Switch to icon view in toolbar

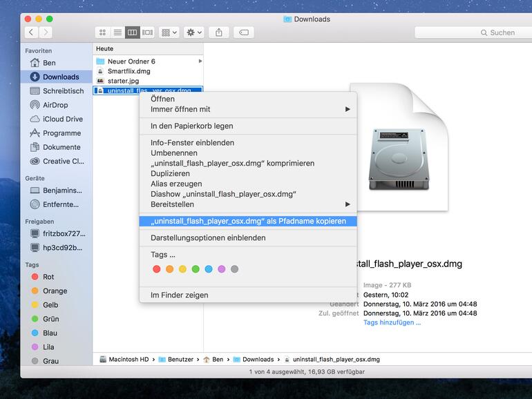click(102, 32)
